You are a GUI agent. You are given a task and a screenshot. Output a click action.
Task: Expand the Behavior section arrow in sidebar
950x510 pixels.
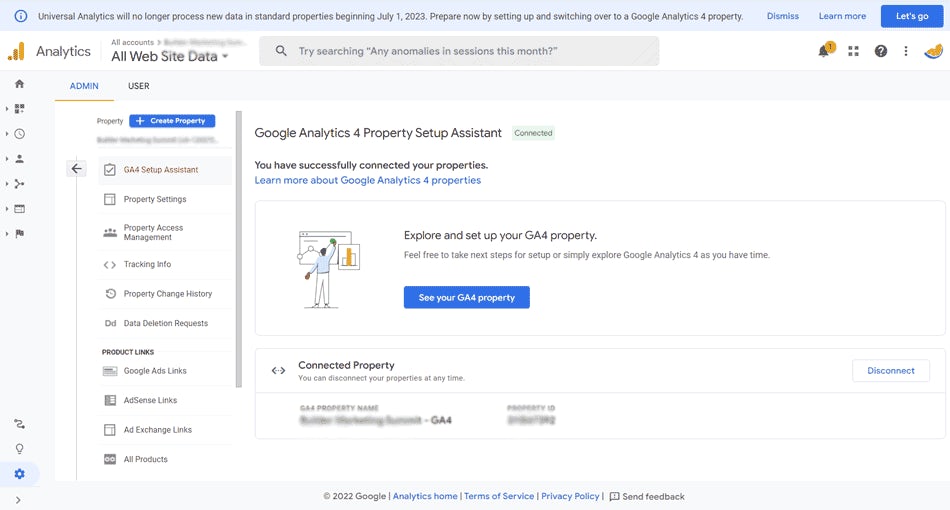7,208
